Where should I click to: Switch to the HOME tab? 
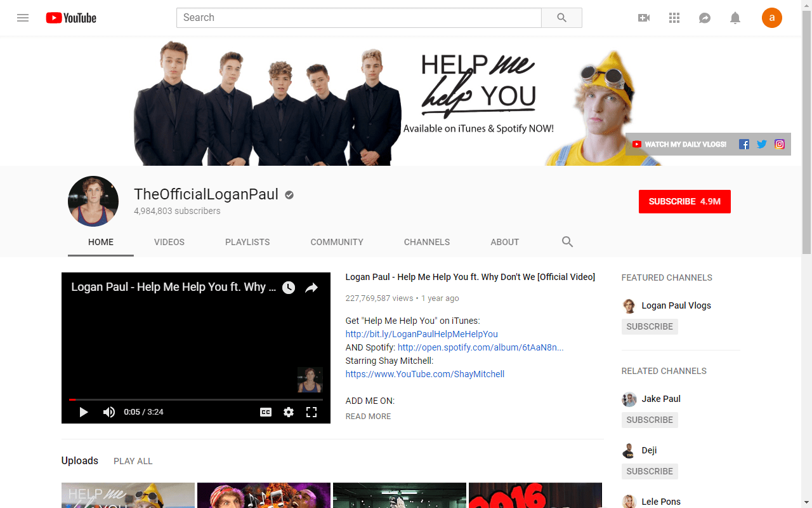(x=101, y=242)
